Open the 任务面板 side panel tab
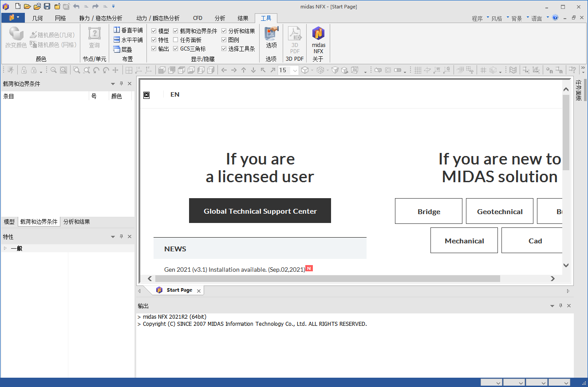This screenshot has height=387, width=588. point(578,90)
